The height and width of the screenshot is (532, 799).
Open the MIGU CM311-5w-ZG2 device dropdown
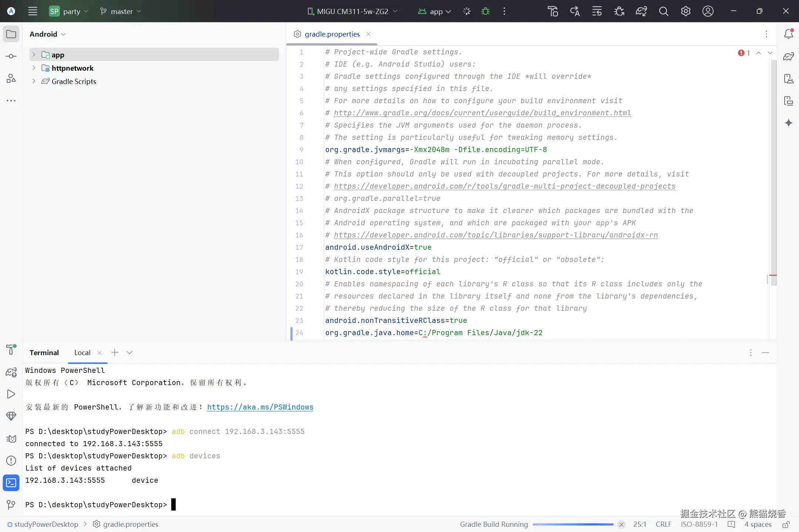pyautogui.click(x=352, y=11)
